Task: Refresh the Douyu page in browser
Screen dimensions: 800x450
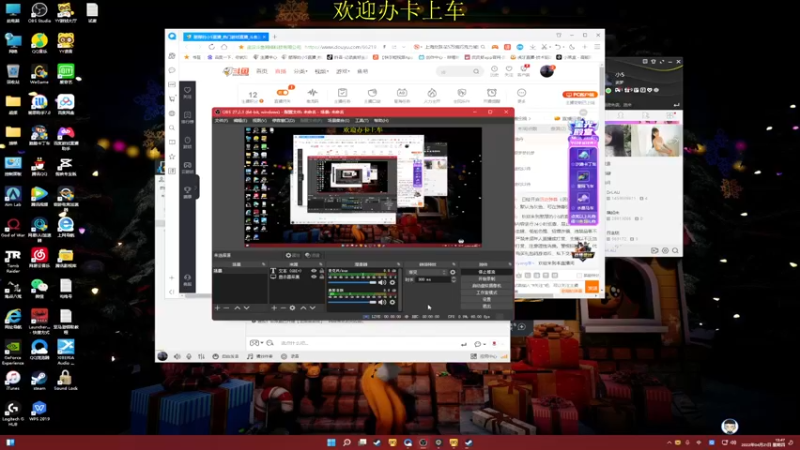Action: [x=212, y=47]
